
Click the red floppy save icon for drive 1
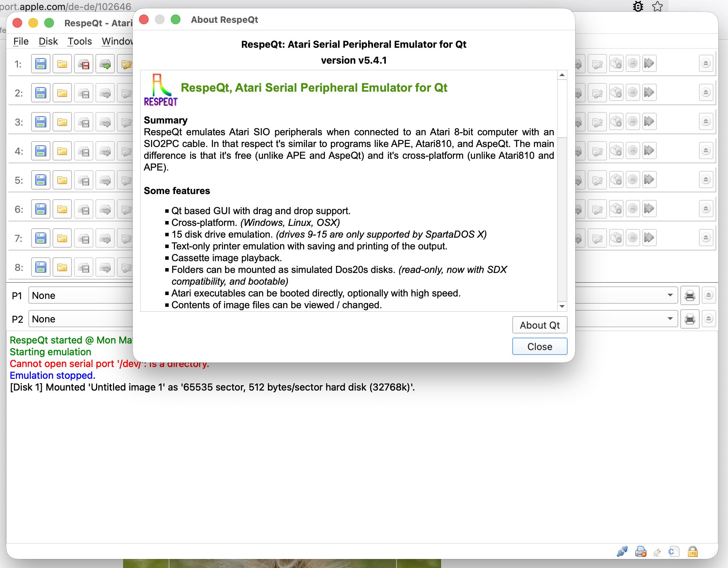coord(84,64)
